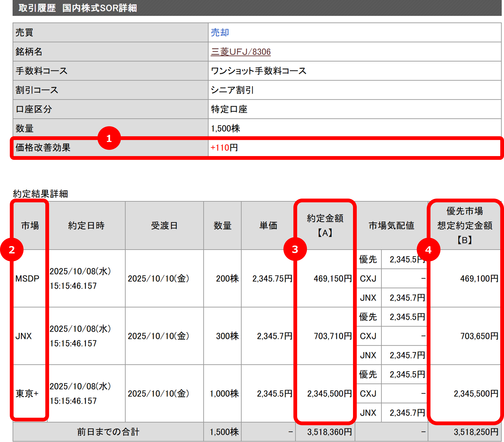Viewport: 504px width, 442px height.
Task: Click red annotation marker number 2
Action: point(12,250)
